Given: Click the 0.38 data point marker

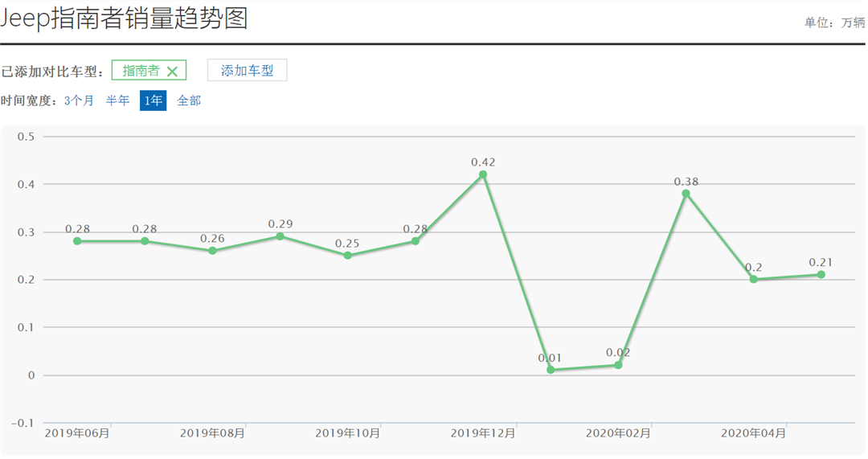Looking at the screenshot, I should click(686, 194).
